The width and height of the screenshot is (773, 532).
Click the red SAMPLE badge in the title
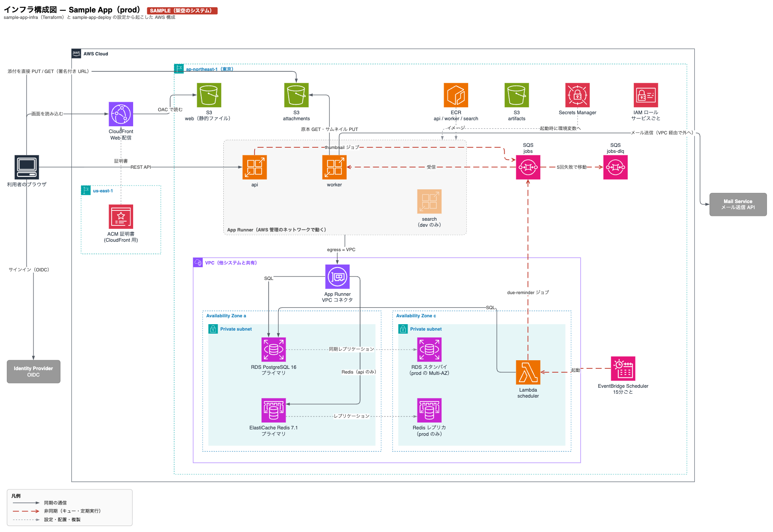point(182,11)
